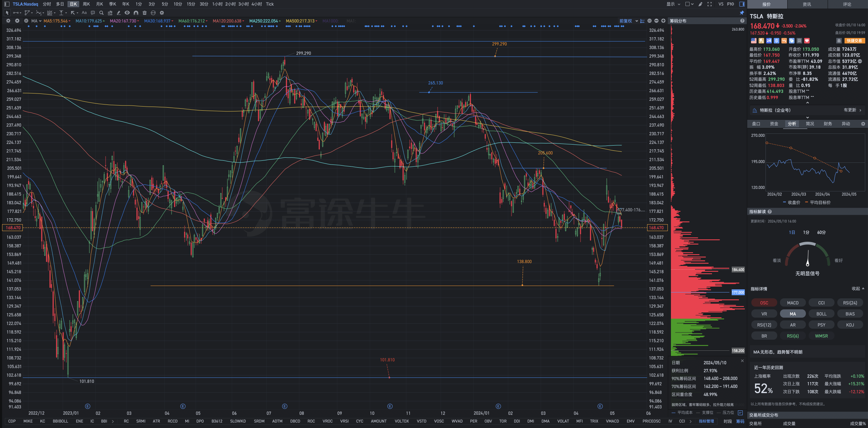The height and width of the screenshot is (428, 868).
Task: Delete drawings with the trash icon
Action: pyautogui.click(x=145, y=13)
